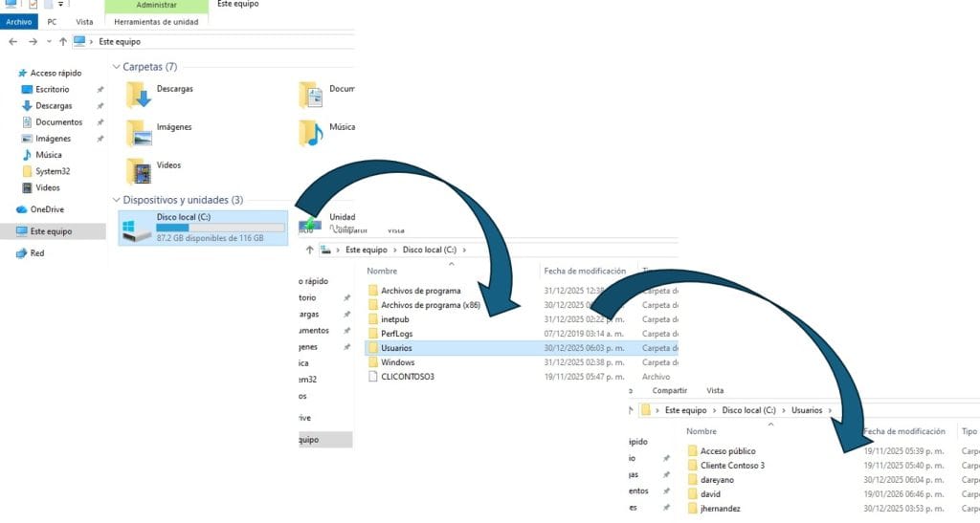The height and width of the screenshot is (523, 980).
Task: Open the CLICONTOSO3 file
Action: (407, 377)
